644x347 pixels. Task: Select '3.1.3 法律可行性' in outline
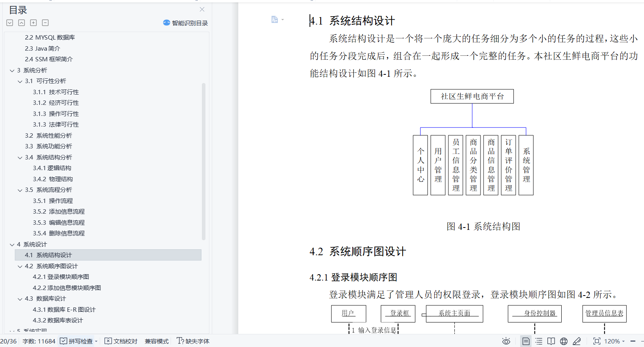(x=56, y=124)
